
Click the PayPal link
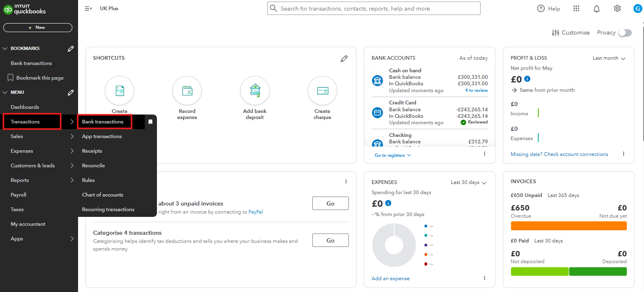pos(256,212)
